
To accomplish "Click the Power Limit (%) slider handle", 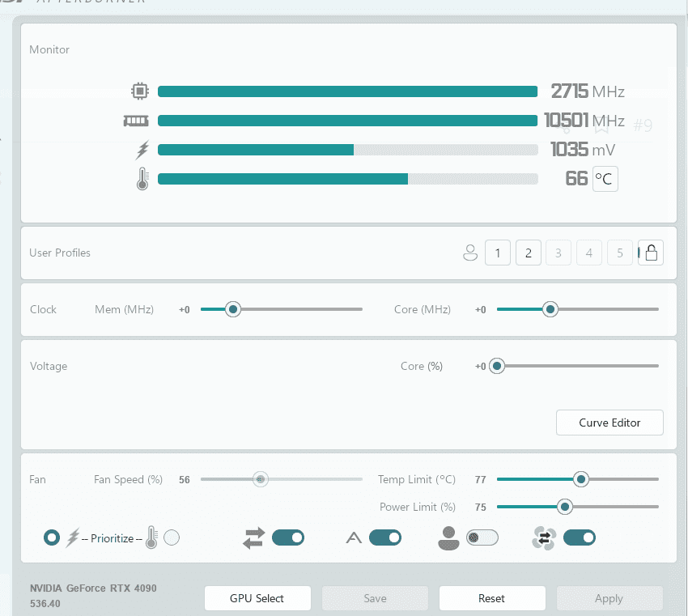I will [565, 507].
